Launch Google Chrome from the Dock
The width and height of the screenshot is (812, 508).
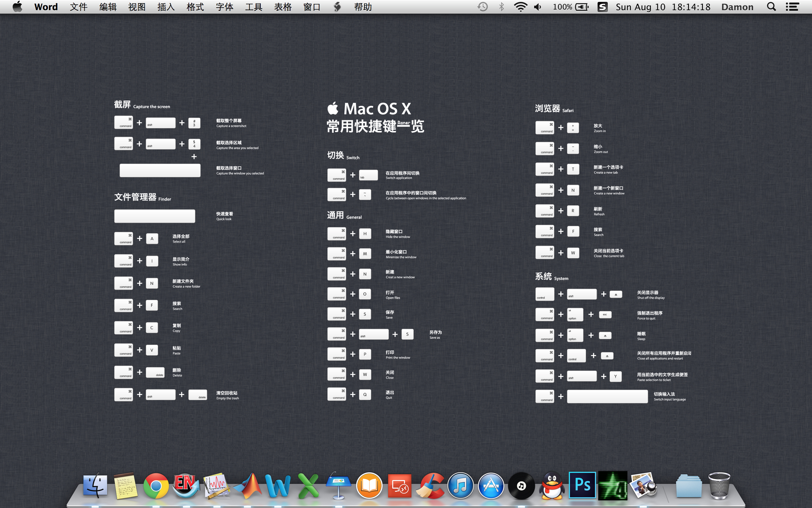(156, 486)
